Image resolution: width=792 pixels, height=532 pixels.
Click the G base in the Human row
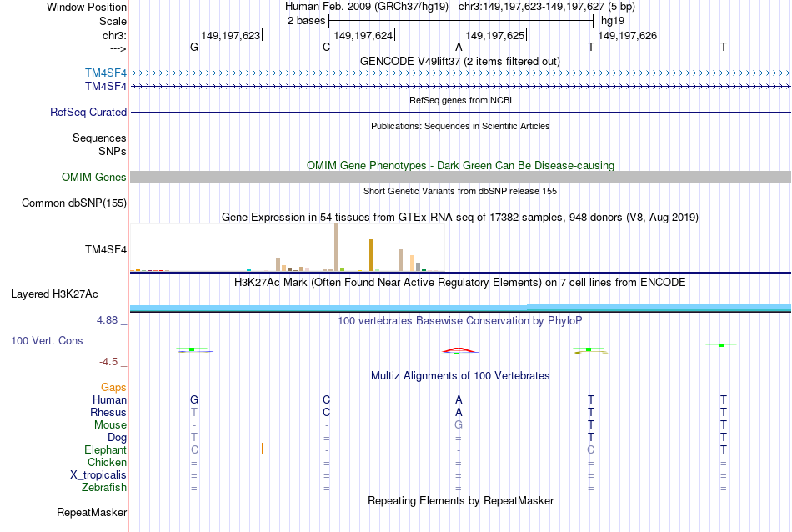pyautogui.click(x=194, y=399)
